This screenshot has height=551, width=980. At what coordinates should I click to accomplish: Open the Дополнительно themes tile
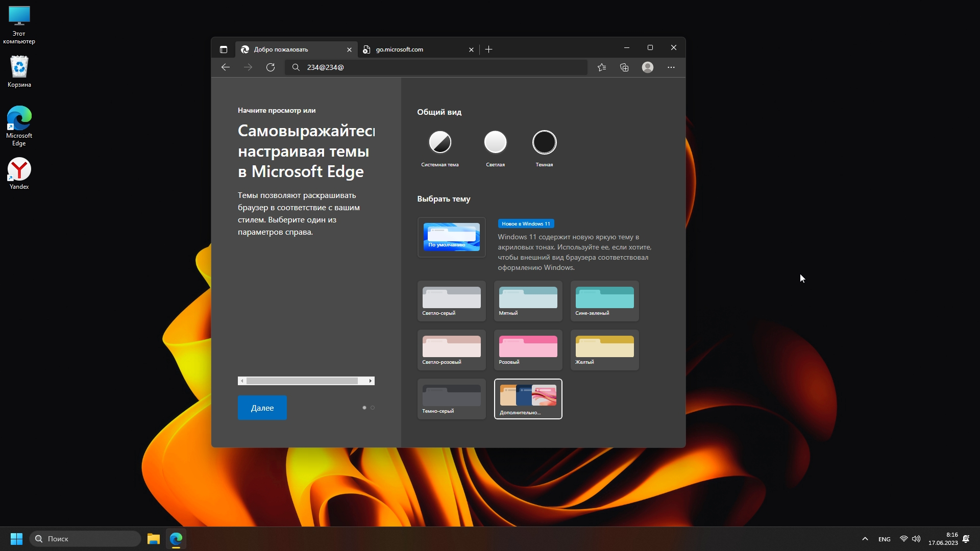coord(528,399)
